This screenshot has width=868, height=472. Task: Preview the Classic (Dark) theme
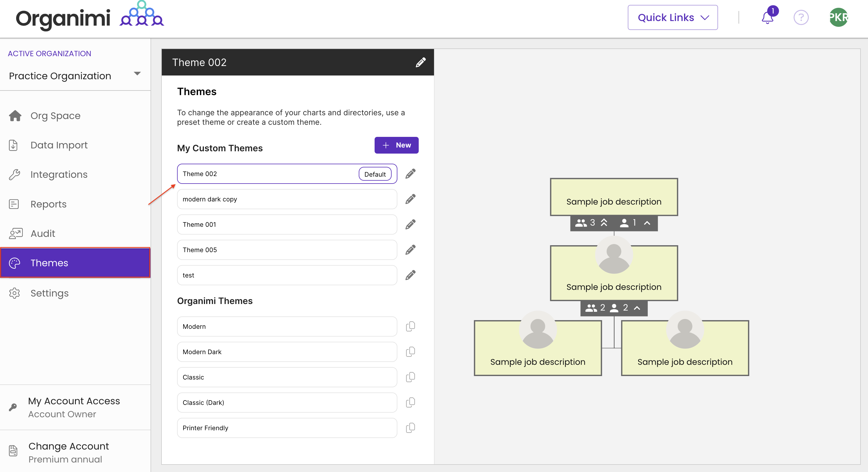287,402
